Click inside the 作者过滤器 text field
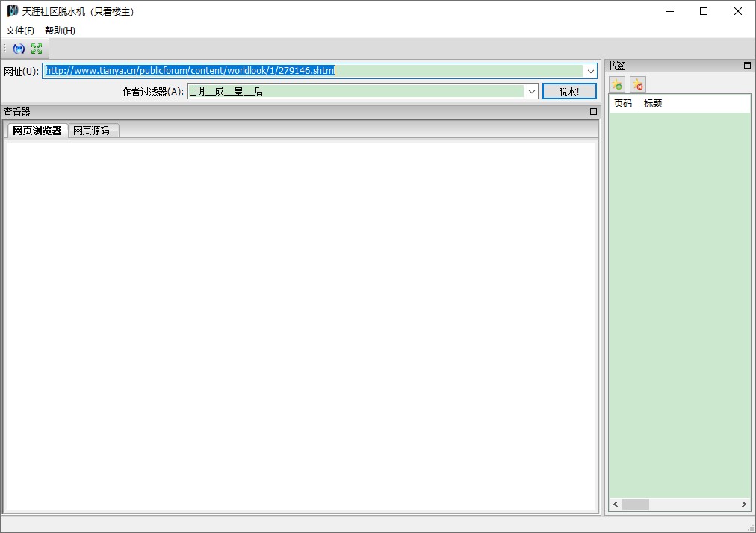 coord(355,92)
